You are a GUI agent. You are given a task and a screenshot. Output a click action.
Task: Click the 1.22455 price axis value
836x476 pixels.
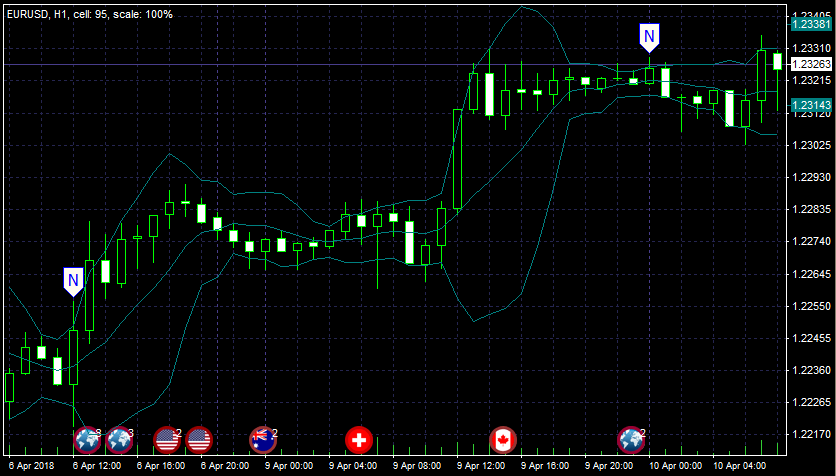click(811, 338)
